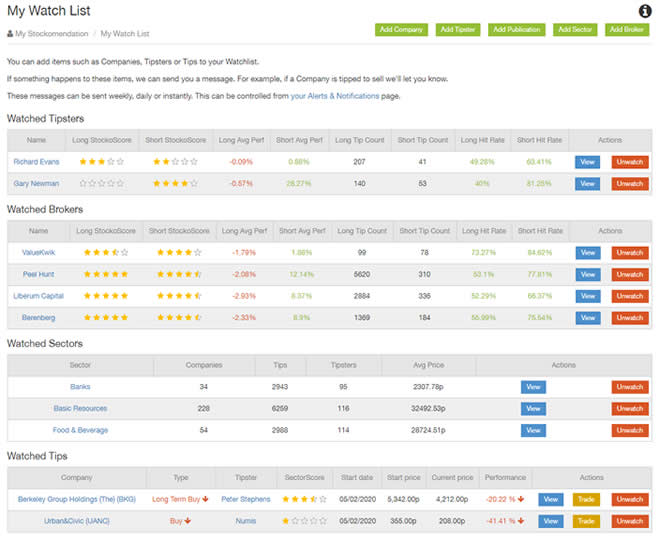660x540 pixels.
Task: Trade the Urban&Civic tip
Action: [587, 521]
